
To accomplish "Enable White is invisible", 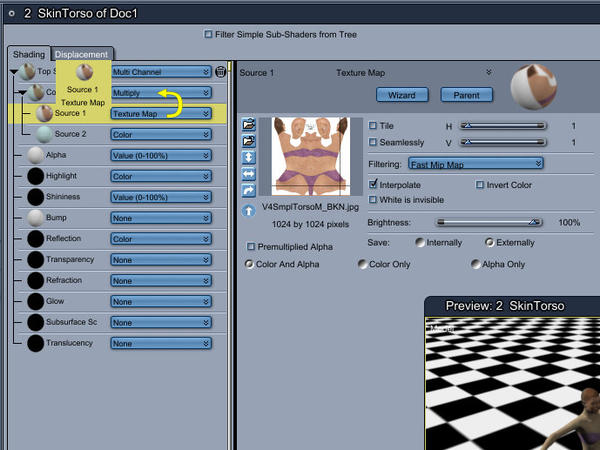I will (373, 199).
